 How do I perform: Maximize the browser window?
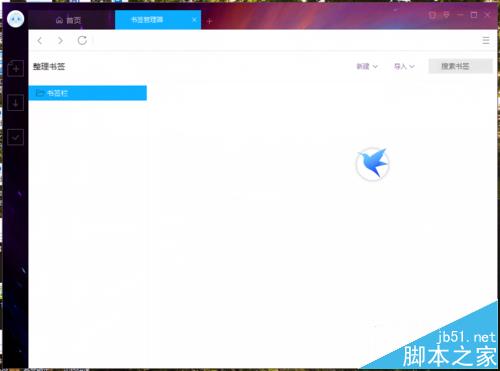pyautogui.click(x=474, y=15)
